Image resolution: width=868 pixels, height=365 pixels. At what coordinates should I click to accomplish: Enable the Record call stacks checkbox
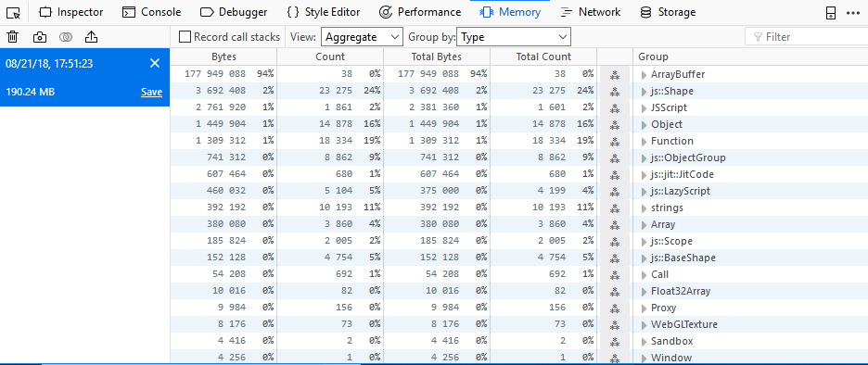click(x=185, y=37)
